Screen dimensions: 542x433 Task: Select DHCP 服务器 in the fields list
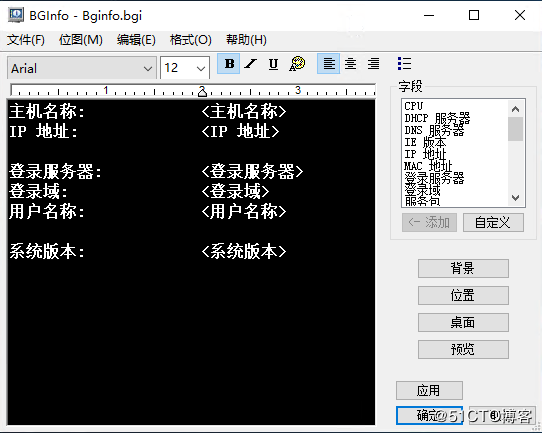tap(437, 118)
